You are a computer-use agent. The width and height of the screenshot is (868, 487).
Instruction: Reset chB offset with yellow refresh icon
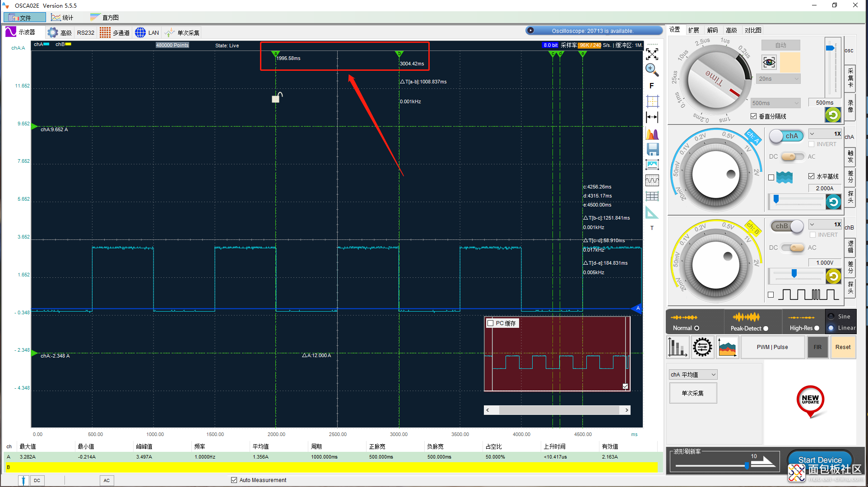[833, 276]
